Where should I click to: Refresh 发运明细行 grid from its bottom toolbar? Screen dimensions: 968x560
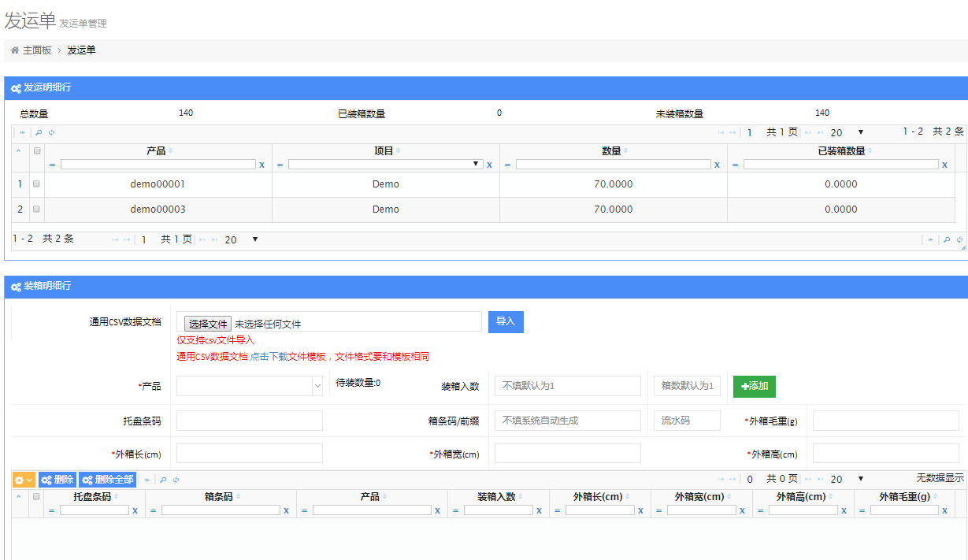click(960, 239)
